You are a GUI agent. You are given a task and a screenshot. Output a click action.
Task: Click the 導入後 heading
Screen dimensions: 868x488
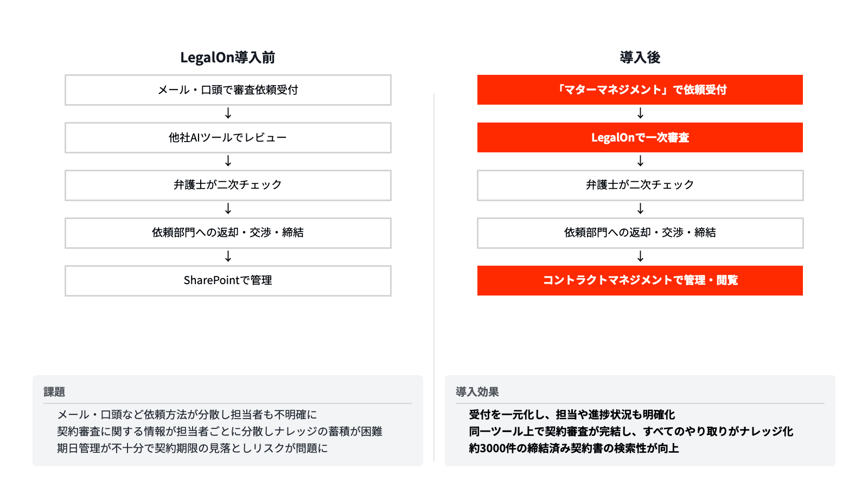pyautogui.click(x=640, y=57)
